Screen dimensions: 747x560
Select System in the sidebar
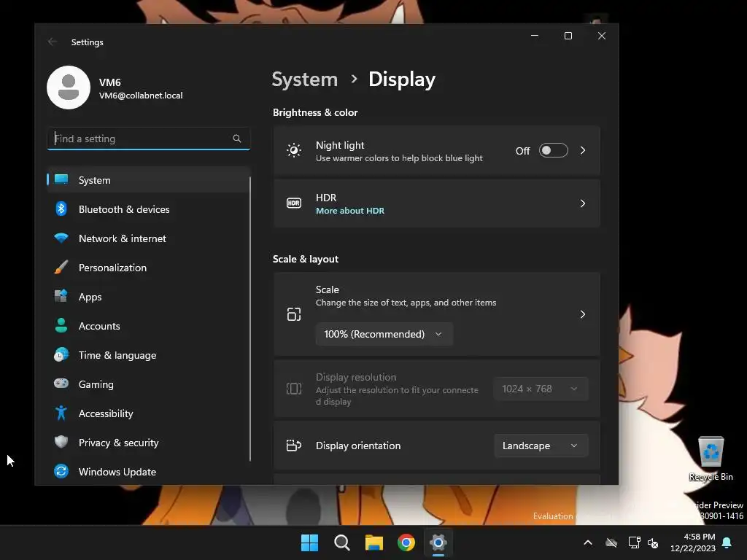tap(149, 180)
